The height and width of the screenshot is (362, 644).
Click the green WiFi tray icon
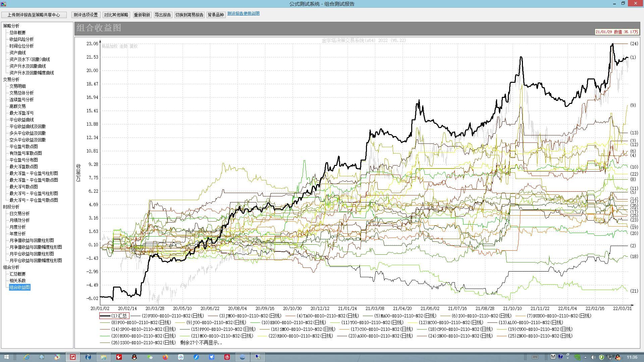[577, 357]
